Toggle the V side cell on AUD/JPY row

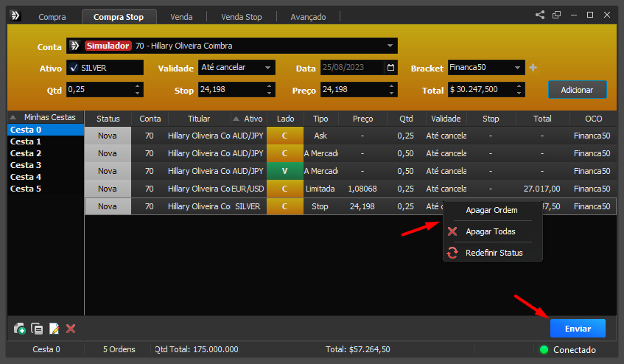pos(284,171)
